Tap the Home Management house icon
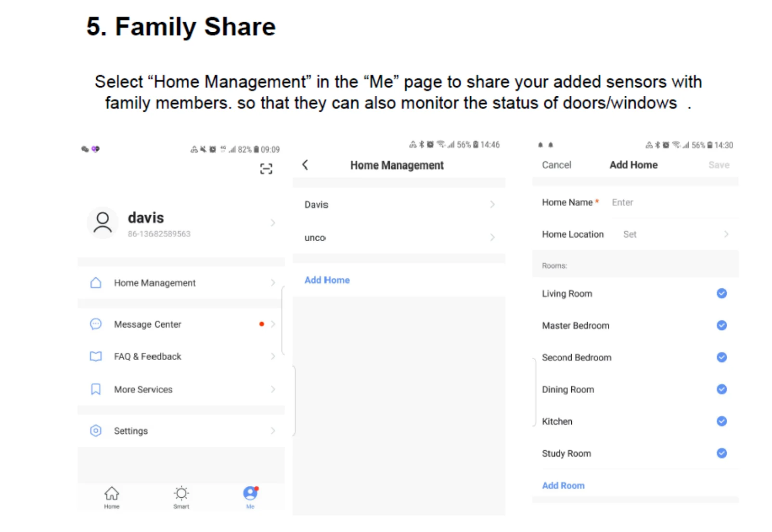 coord(96,283)
